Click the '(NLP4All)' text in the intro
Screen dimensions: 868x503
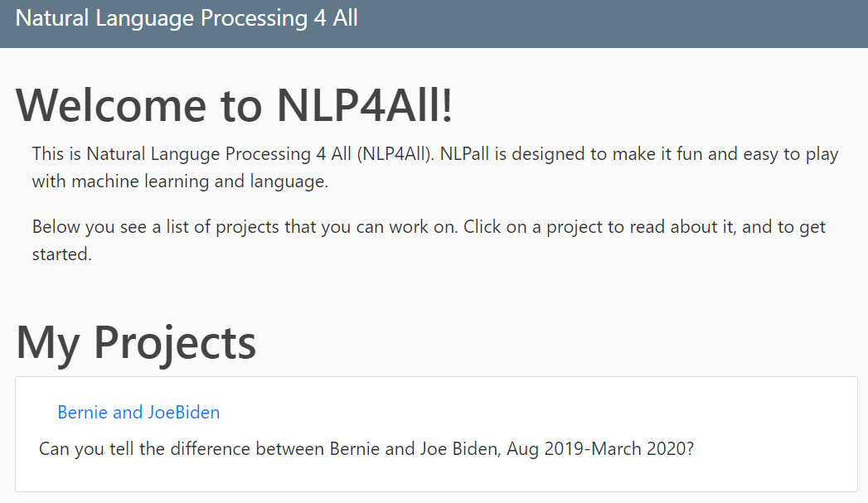pos(387,154)
